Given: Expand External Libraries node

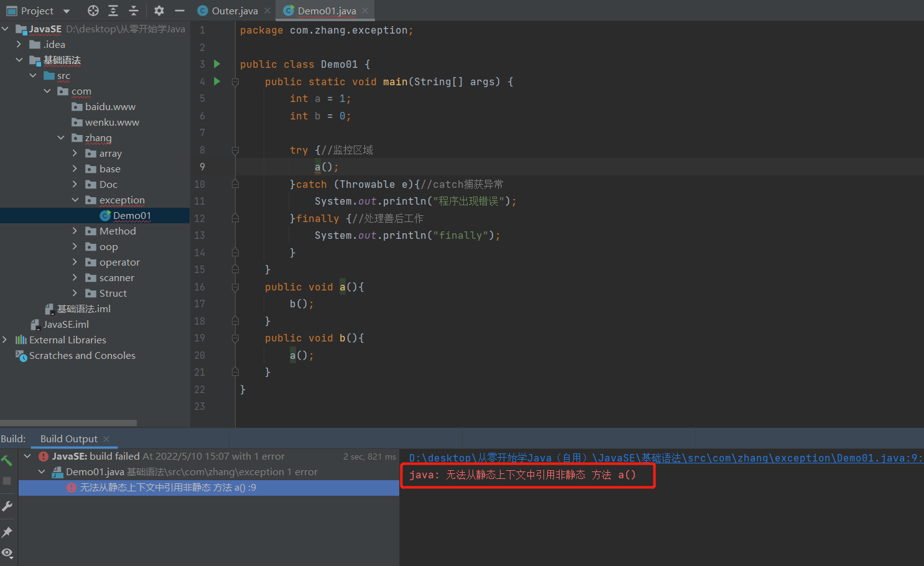Looking at the screenshot, I should tap(5, 340).
